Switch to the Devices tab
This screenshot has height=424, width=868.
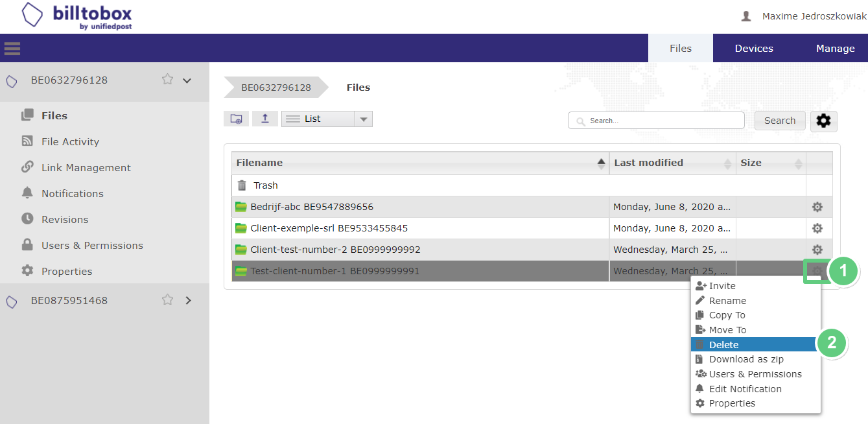pyautogui.click(x=754, y=48)
